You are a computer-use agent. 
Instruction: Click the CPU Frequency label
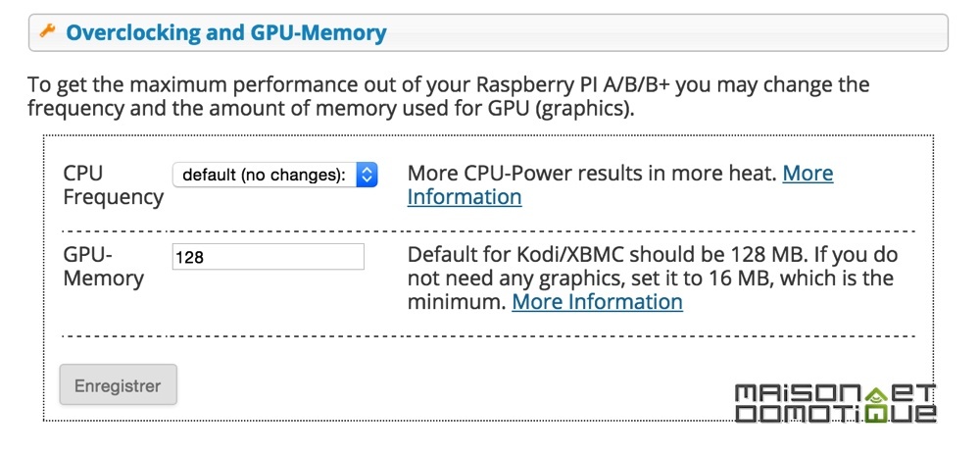pyautogui.click(x=113, y=185)
